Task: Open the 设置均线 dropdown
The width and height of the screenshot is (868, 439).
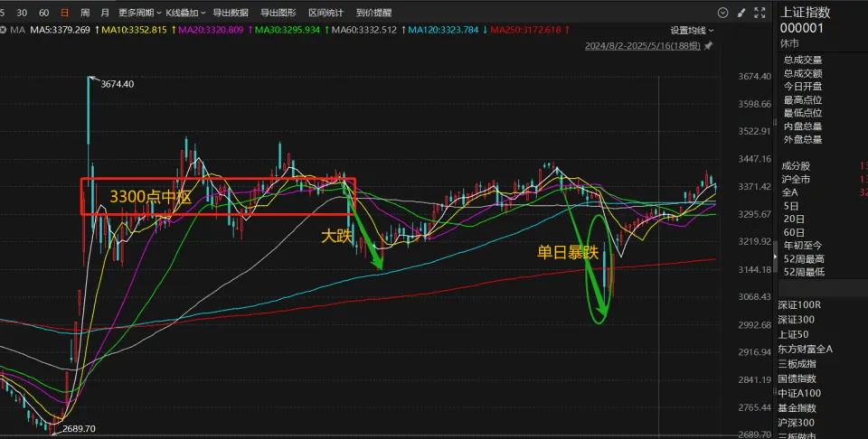Action: 693,30
